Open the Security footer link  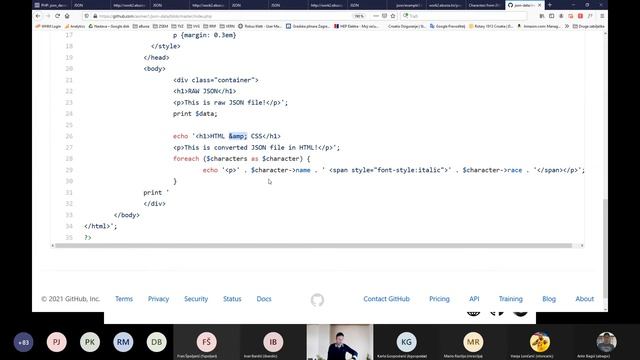point(196,299)
